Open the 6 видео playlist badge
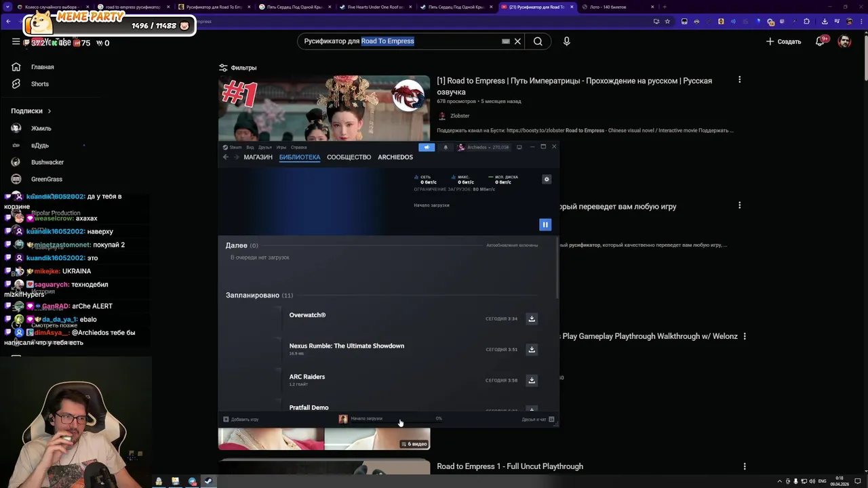The width and height of the screenshot is (868, 488). pos(414,444)
